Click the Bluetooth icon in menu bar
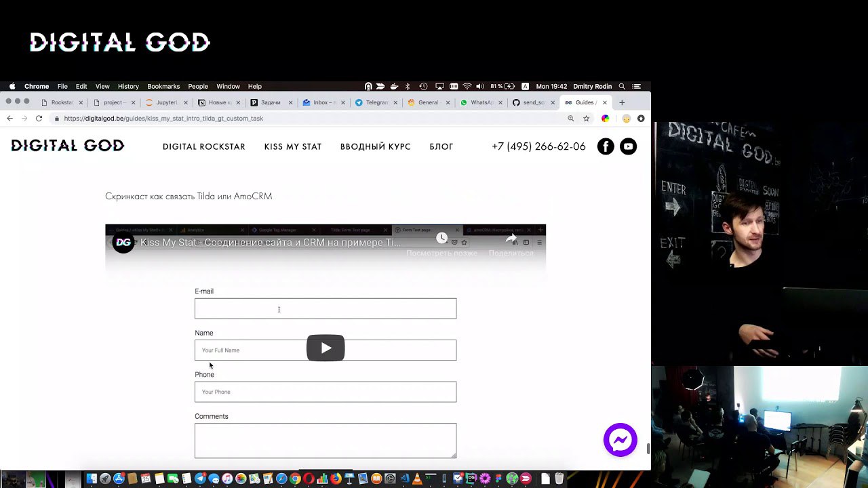This screenshot has width=868, height=488. click(408, 86)
